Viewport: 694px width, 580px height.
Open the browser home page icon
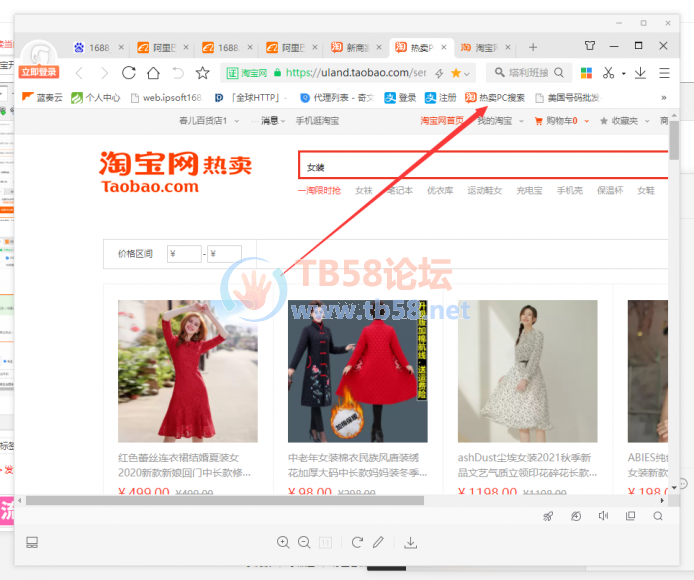tap(153, 73)
